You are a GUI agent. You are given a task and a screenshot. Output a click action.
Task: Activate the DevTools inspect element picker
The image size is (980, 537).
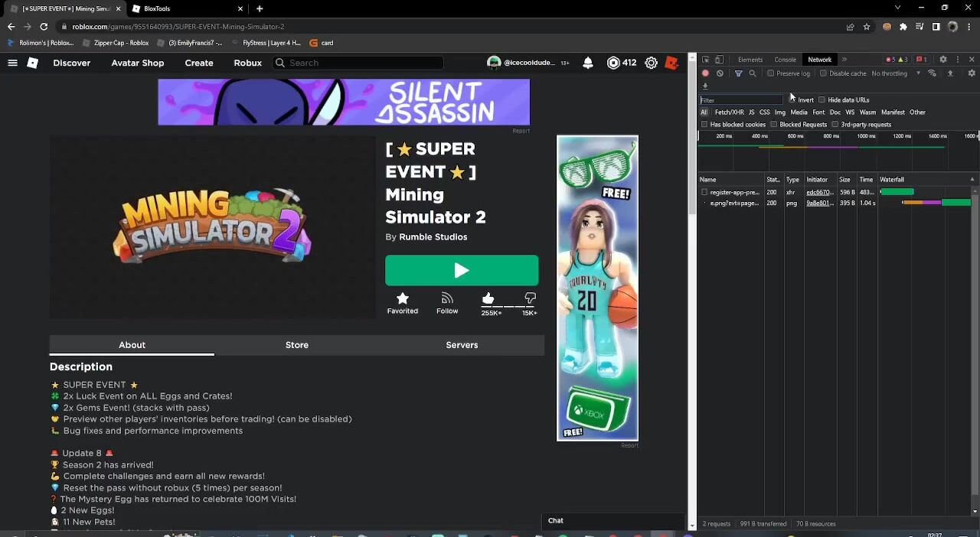pyautogui.click(x=705, y=60)
